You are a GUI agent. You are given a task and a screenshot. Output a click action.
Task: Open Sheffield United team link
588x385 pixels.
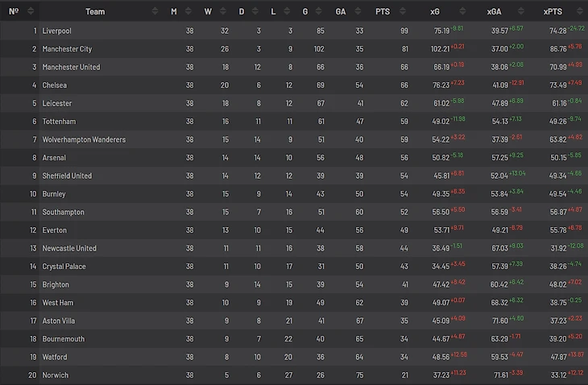tap(67, 176)
